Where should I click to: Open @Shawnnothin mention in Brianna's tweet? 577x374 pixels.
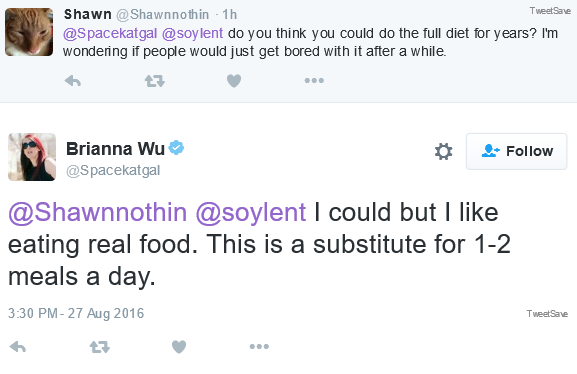98,212
